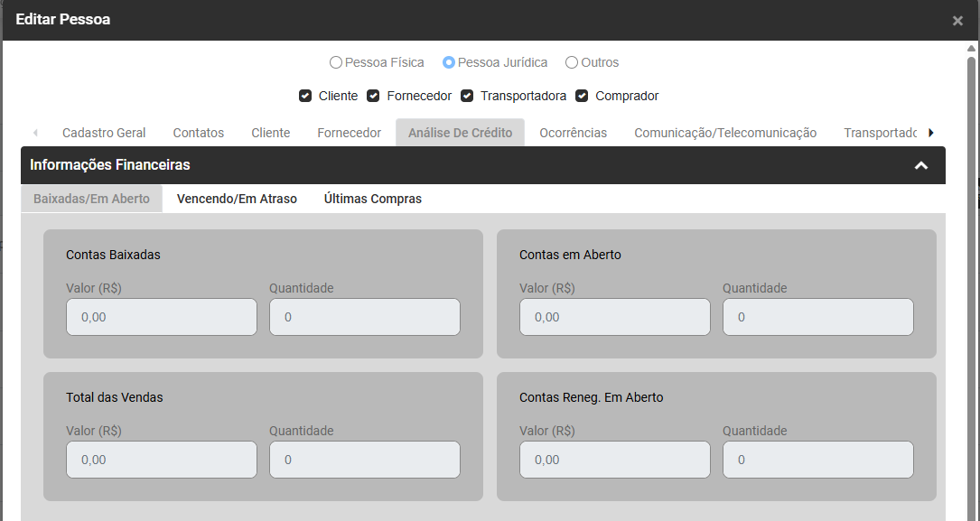Go to the Fornecedor tab
This screenshot has width=980, height=521.
pos(350,133)
